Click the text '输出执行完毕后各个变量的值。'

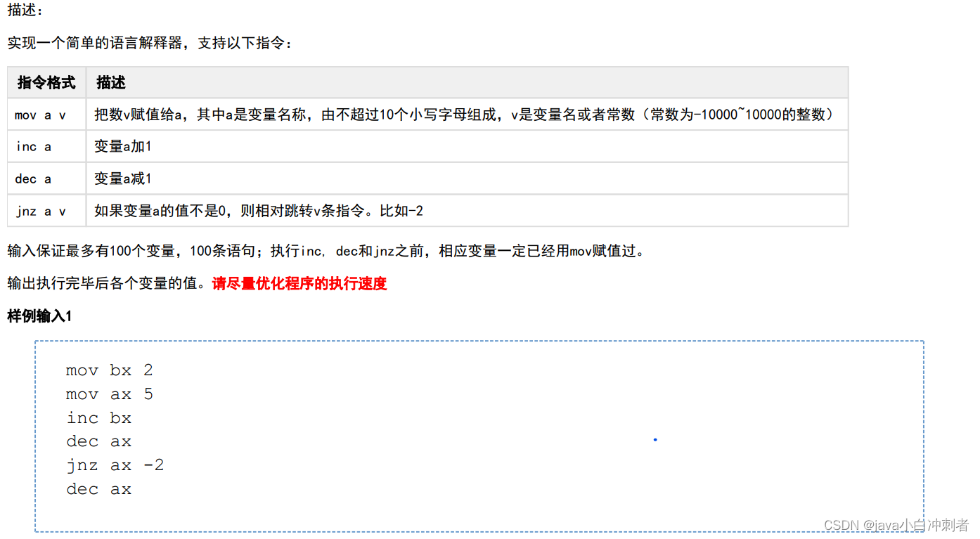pyautogui.click(x=110, y=284)
